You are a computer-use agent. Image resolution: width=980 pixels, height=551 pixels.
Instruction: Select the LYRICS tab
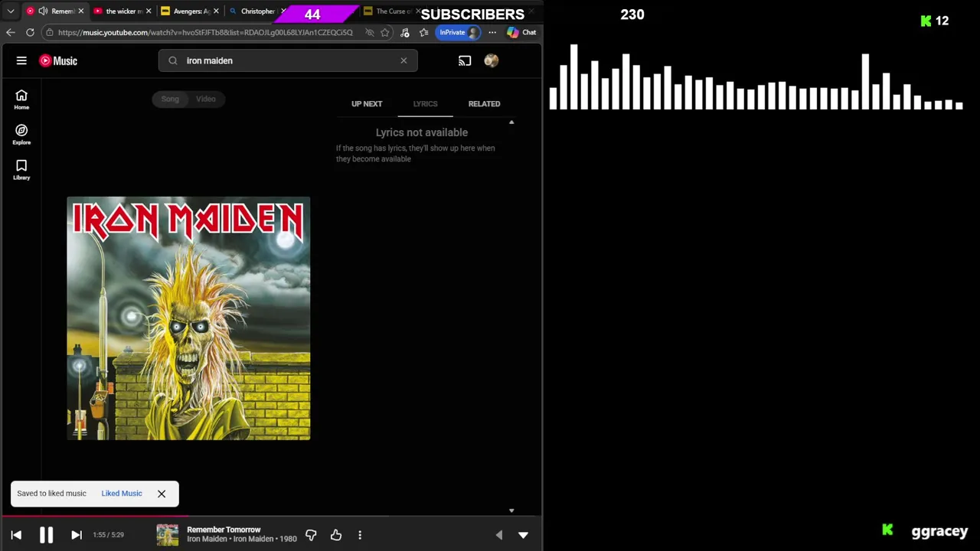coord(425,104)
